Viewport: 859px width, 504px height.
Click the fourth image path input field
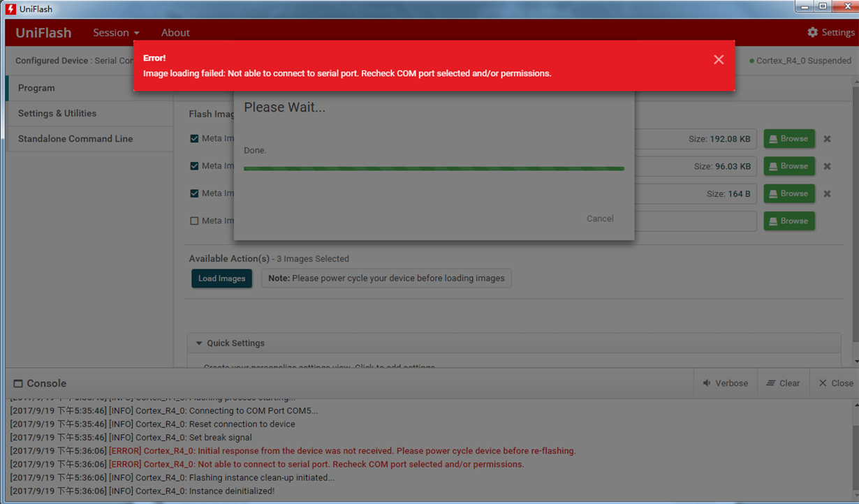(695, 221)
